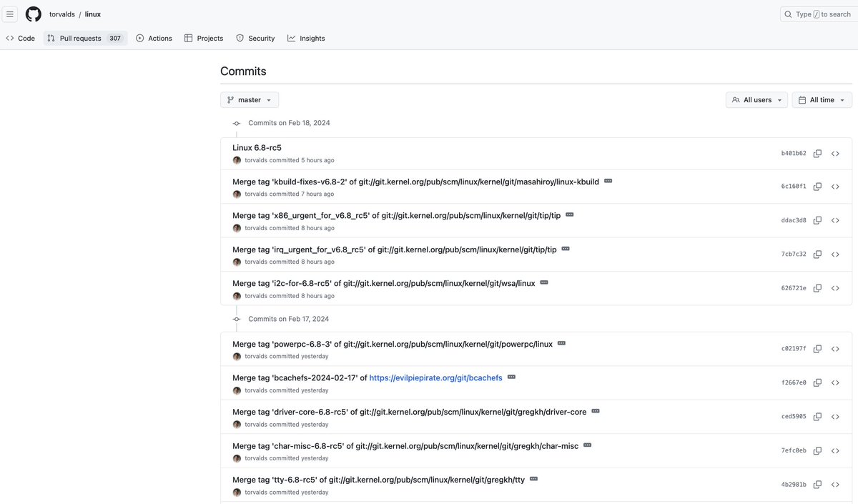Open the Insights tab

[x=306, y=38]
